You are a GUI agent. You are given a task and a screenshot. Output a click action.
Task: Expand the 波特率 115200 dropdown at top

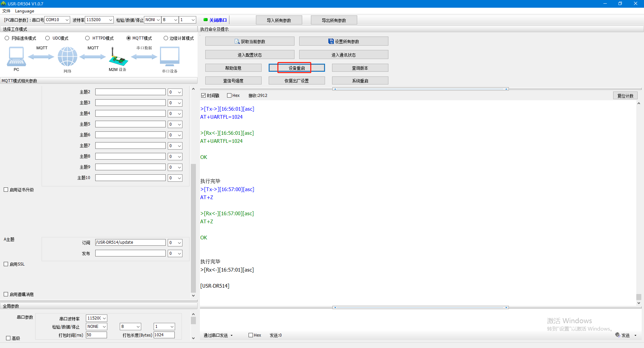coord(99,20)
